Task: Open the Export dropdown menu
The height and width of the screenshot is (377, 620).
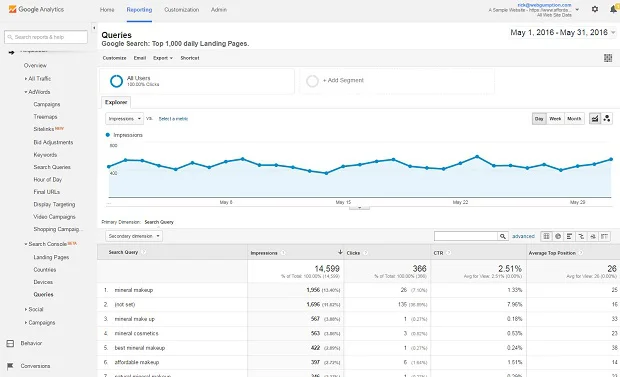Action: click(163, 58)
